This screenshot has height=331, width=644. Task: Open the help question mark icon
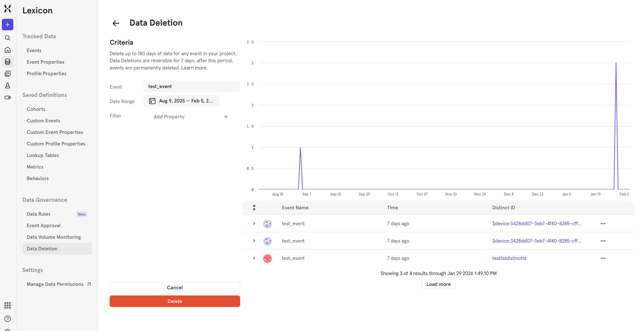[x=8, y=319]
